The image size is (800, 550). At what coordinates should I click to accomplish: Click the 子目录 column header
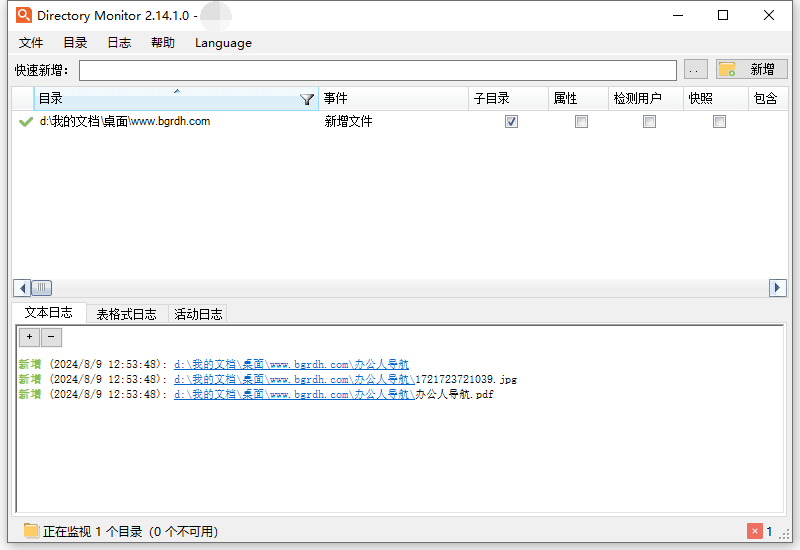tap(508, 98)
